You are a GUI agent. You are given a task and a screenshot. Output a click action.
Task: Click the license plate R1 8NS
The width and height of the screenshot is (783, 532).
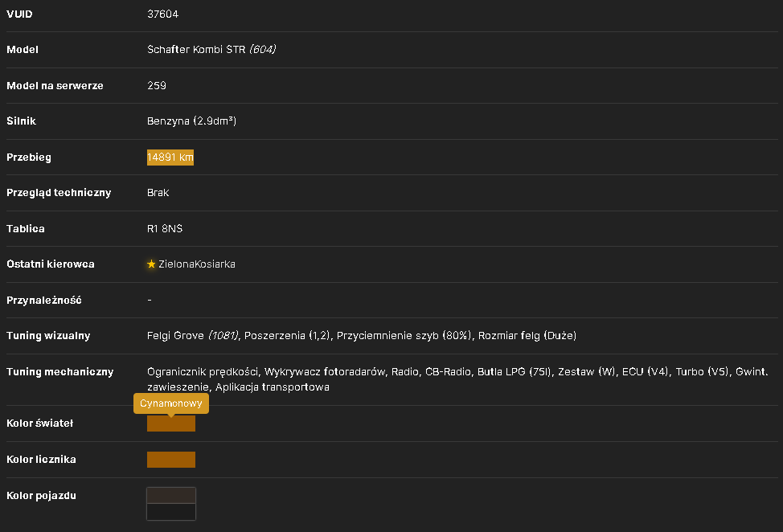pos(165,228)
